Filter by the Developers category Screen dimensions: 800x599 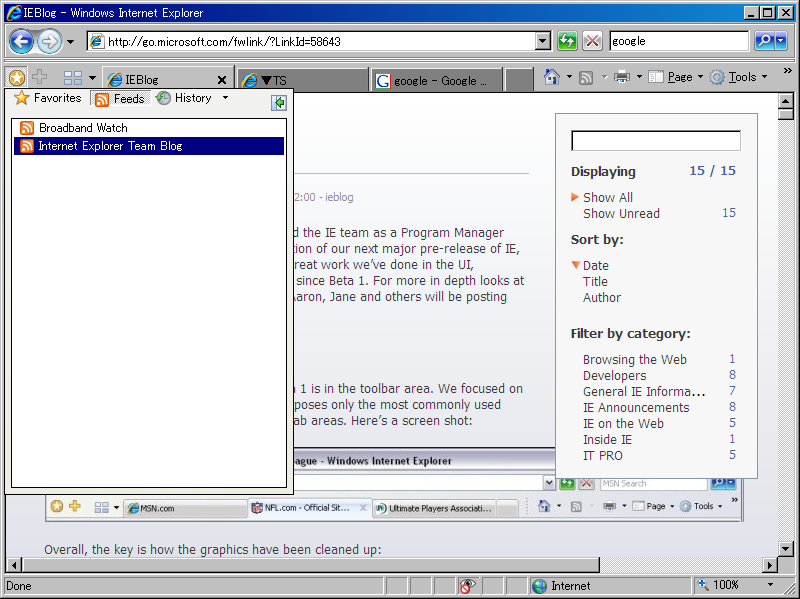point(614,376)
